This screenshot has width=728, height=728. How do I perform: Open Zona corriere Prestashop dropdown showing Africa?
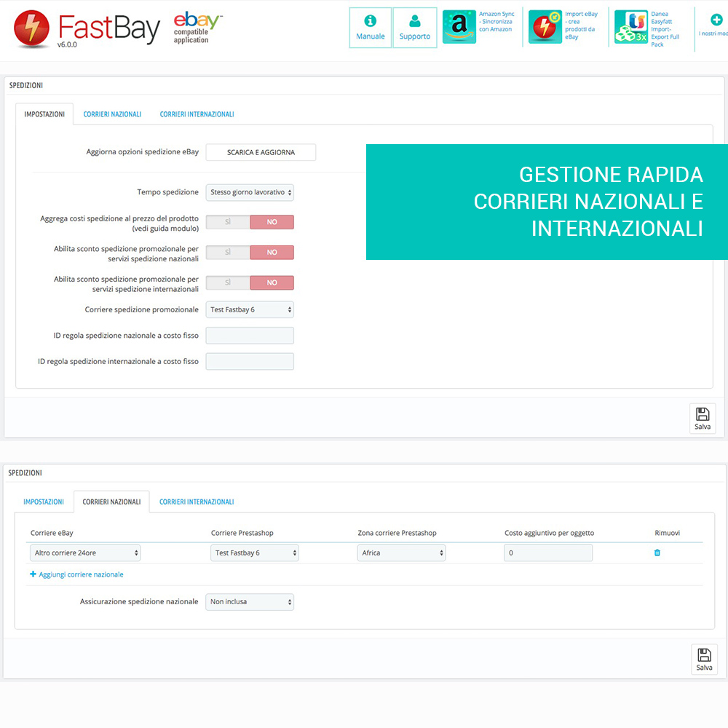pyautogui.click(x=401, y=553)
